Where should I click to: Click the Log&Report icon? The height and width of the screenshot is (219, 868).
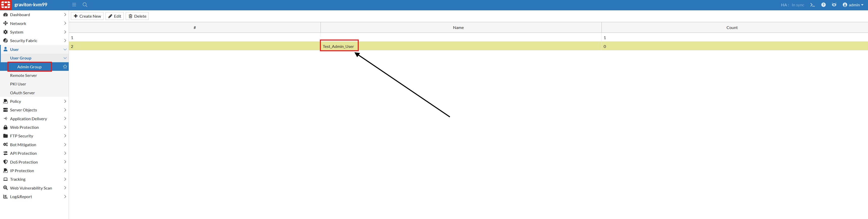[x=5, y=197]
